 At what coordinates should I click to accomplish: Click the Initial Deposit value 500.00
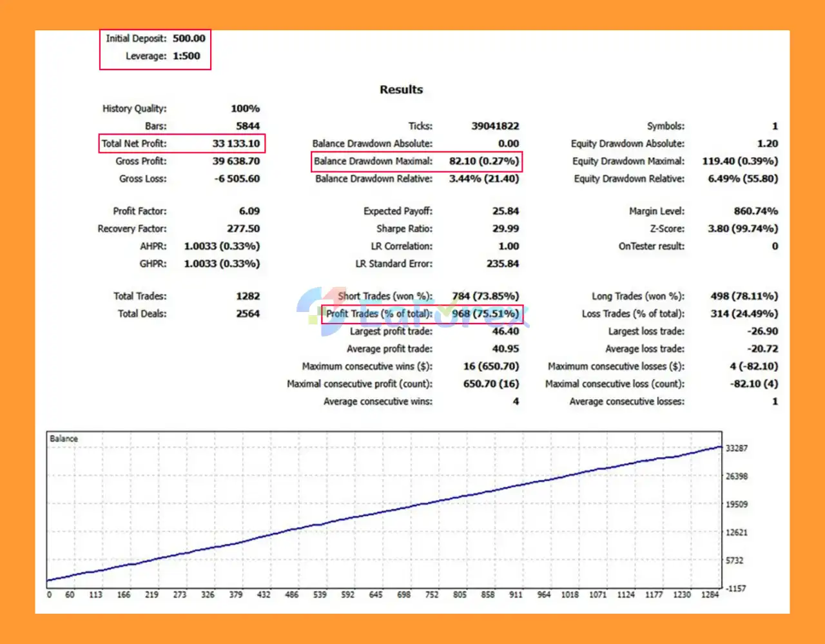pyautogui.click(x=189, y=39)
